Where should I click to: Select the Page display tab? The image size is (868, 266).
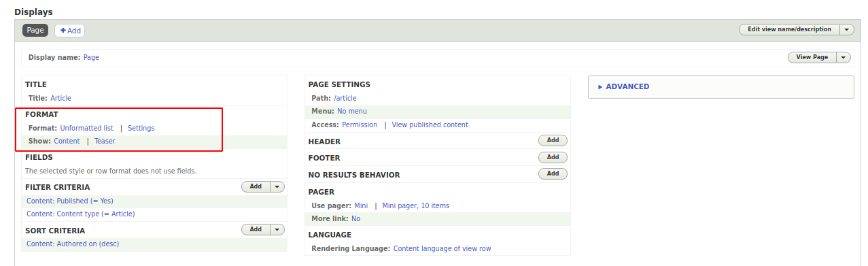pos(35,30)
